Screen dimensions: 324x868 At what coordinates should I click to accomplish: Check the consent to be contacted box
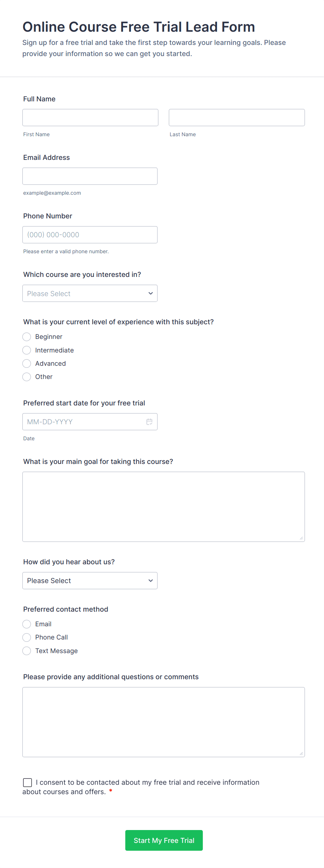[28, 783]
